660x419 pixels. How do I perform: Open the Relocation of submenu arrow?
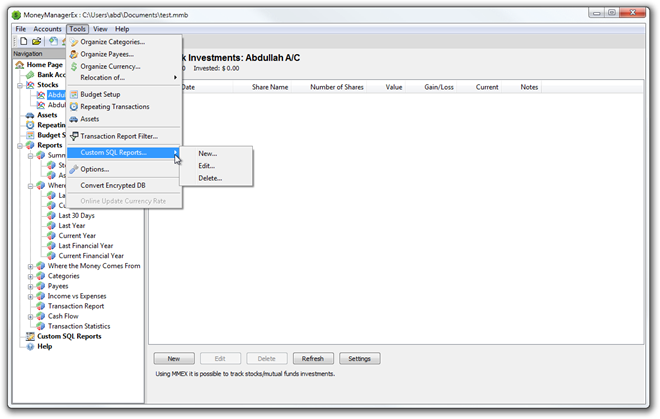tap(175, 77)
